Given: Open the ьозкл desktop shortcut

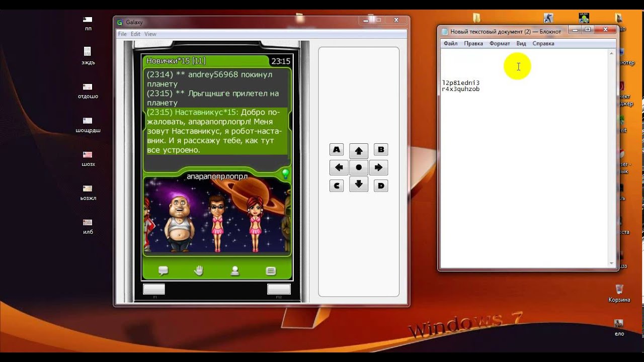Looking at the screenshot, I should 88,193.
